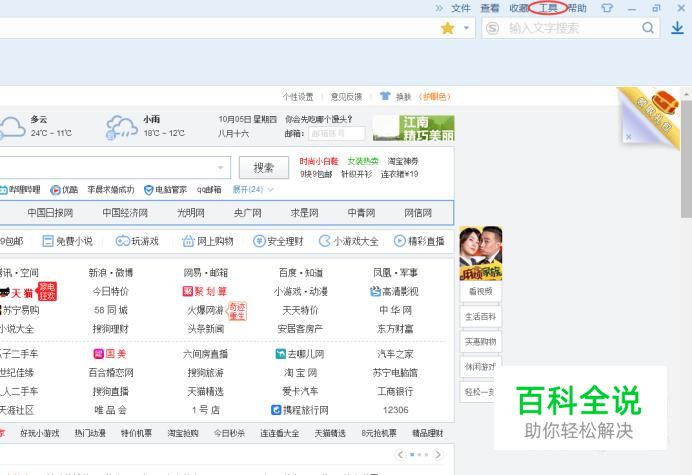
Task: Click the 意见反馈 link
Action: click(x=346, y=97)
